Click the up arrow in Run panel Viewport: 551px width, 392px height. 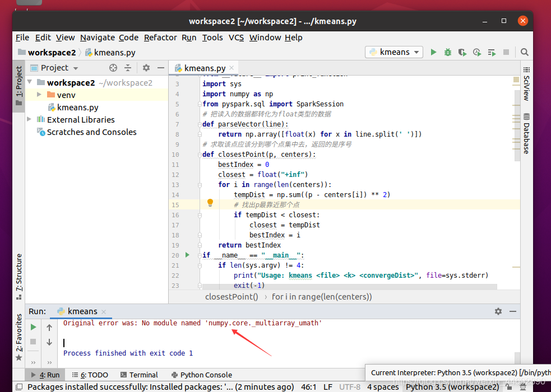pos(49,328)
